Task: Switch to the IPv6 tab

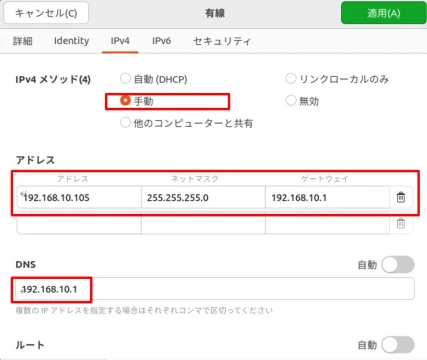Action: coord(162,41)
